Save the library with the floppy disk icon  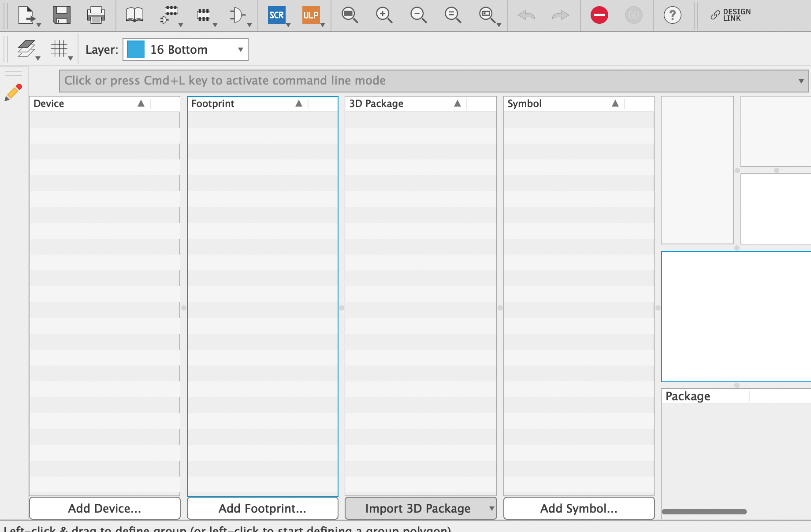pyautogui.click(x=62, y=15)
